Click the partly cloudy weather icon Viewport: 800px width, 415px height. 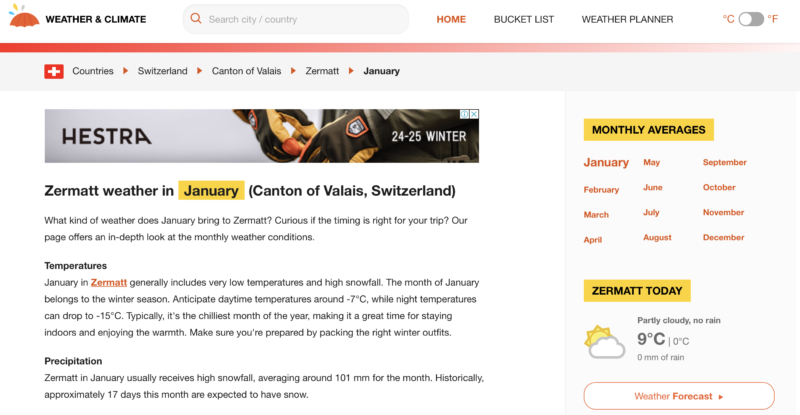pyautogui.click(x=605, y=342)
